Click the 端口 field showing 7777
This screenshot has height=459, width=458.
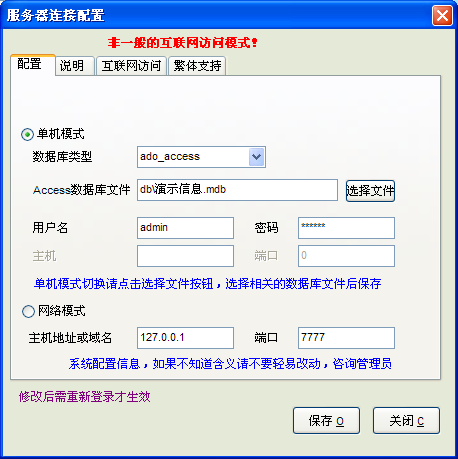[x=346, y=338]
